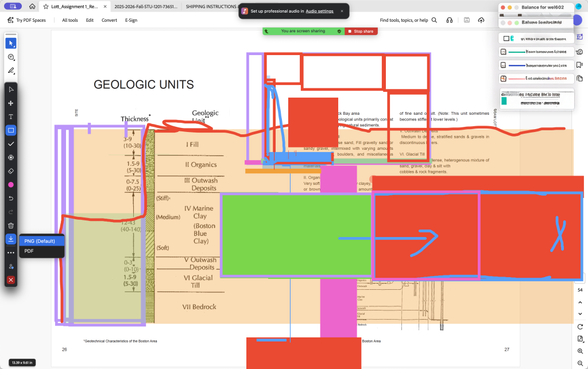Click Stop share button

(x=361, y=31)
